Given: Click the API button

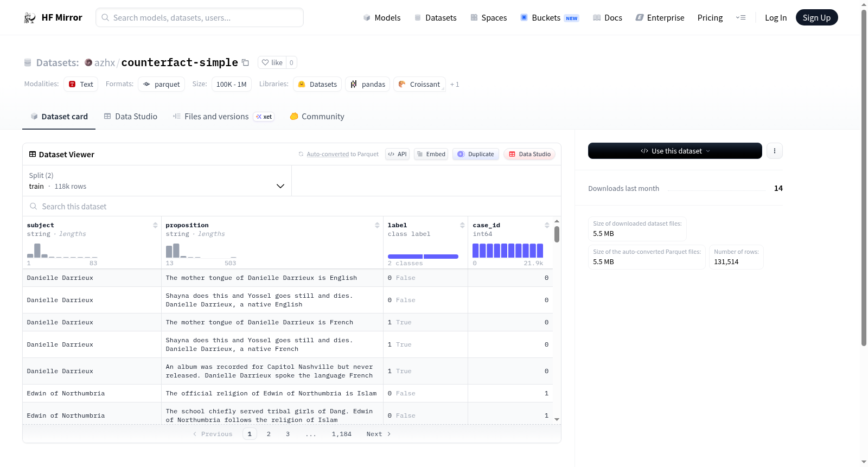Looking at the screenshot, I should tap(397, 154).
